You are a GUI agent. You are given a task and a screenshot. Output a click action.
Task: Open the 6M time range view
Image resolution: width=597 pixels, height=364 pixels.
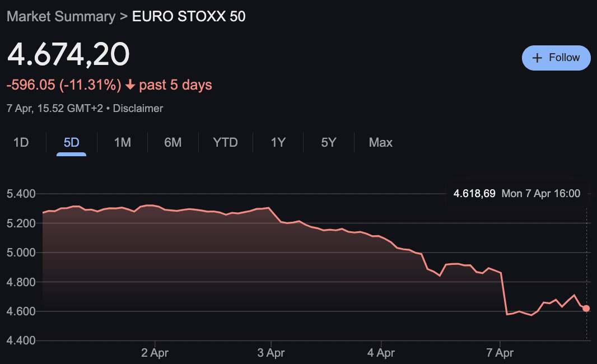pyautogui.click(x=172, y=143)
